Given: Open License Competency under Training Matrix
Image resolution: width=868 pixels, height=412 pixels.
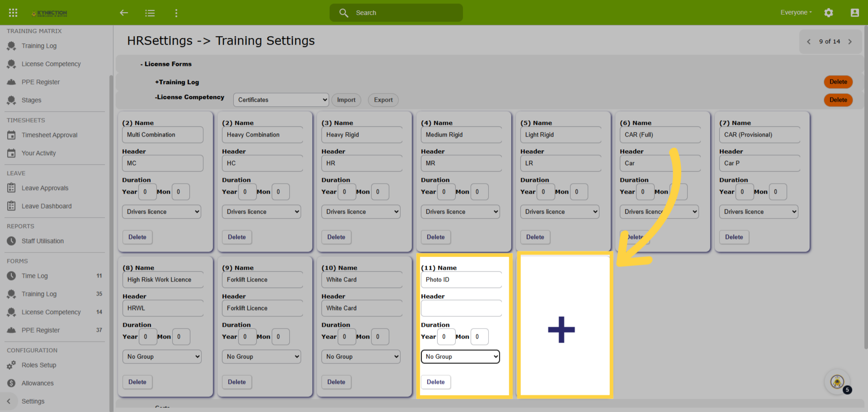Looking at the screenshot, I should coord(51,64).
